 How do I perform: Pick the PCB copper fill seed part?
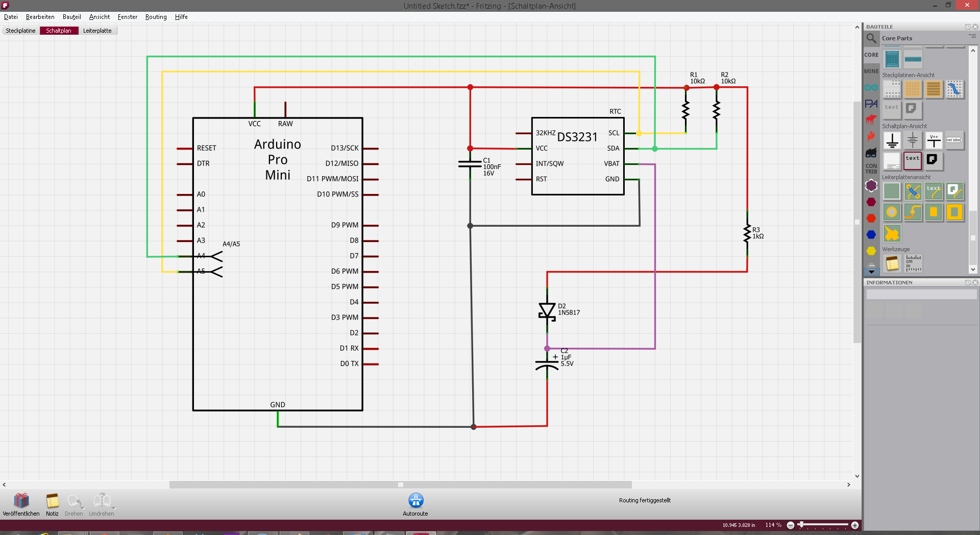(x=892, y=233)
